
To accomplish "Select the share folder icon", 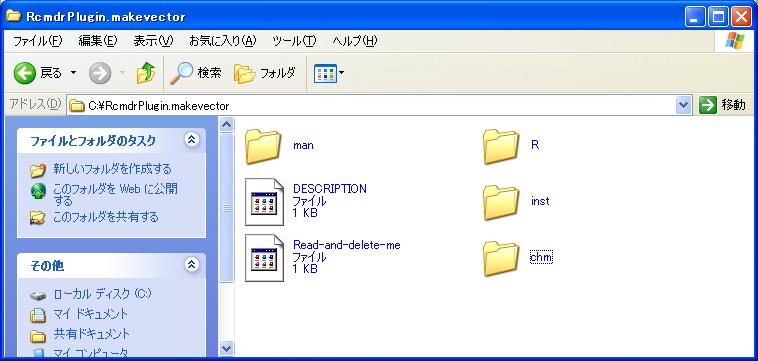I will [37, 218].
